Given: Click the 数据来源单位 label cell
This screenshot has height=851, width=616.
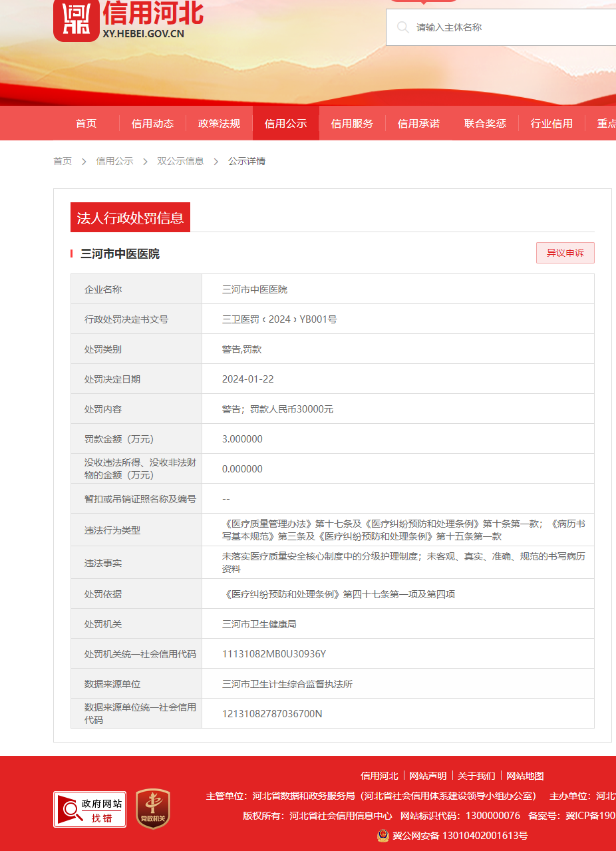Looking at the screenshot, I should (136, 684).
